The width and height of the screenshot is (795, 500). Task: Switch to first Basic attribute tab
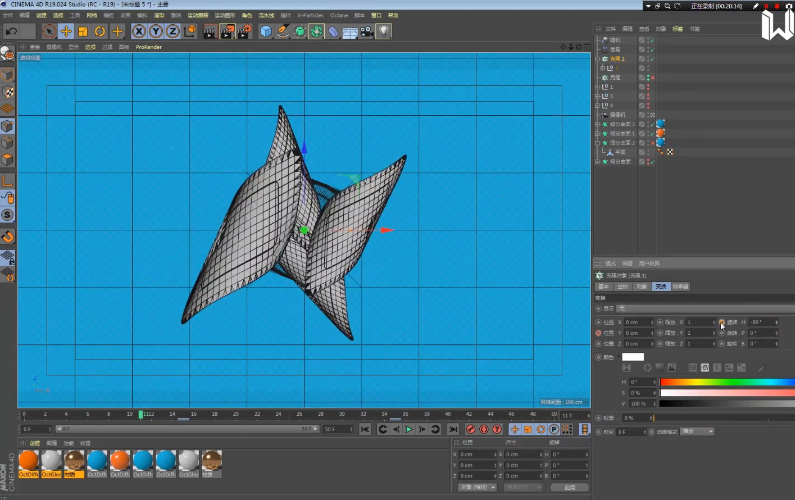point(603,287)
